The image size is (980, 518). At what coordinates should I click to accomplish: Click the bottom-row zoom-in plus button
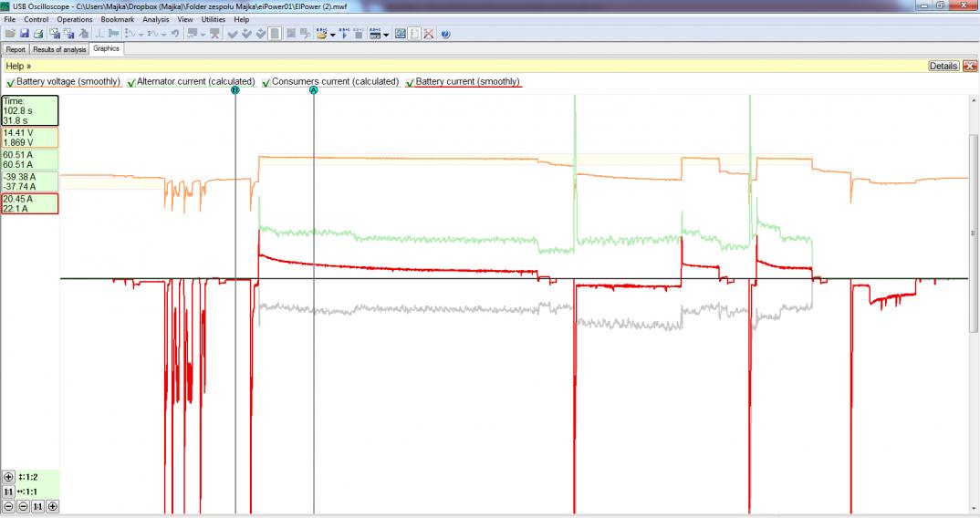point(52,506)
